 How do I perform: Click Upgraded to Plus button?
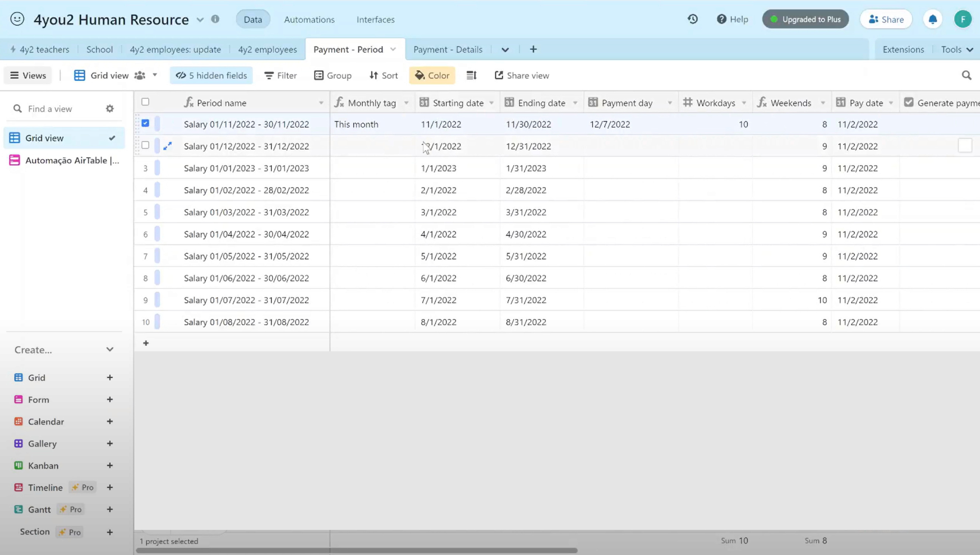point(805,19)
